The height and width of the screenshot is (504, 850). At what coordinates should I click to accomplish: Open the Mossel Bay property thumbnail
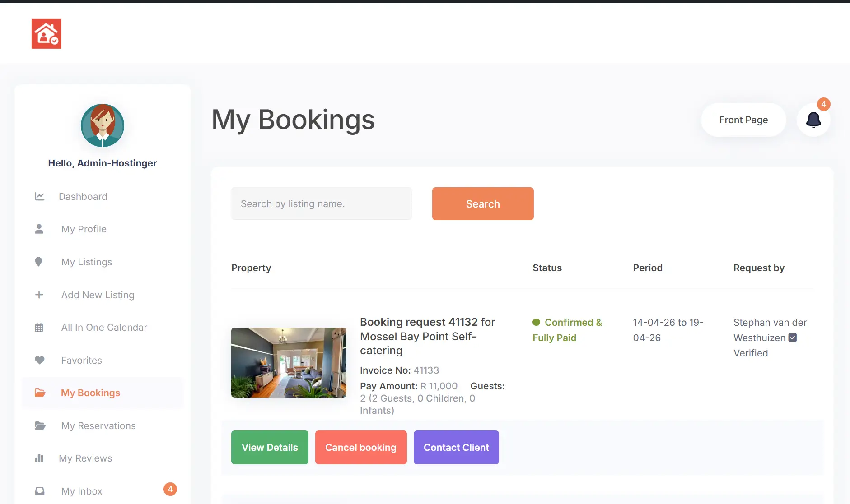pos(289,362)
